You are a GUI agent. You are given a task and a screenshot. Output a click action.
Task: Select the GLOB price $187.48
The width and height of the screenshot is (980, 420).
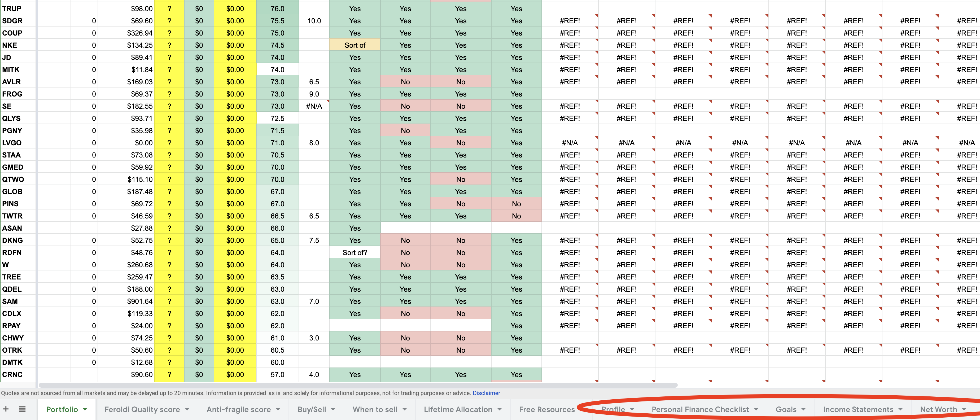point(126,191)
